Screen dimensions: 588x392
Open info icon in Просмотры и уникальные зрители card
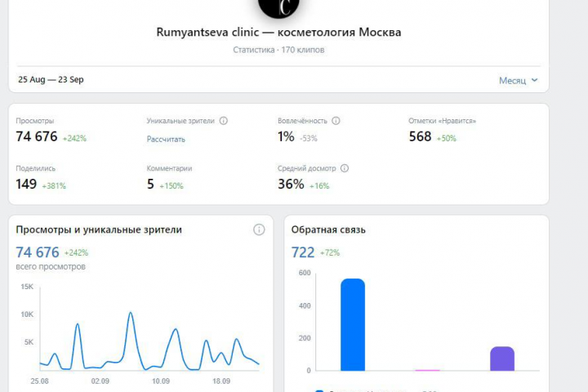click(259, 229)
